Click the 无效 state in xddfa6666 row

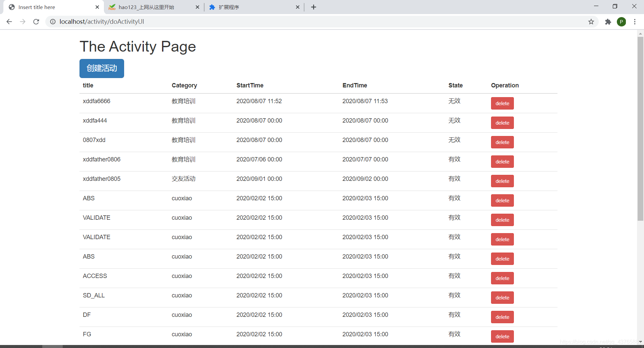454,101
